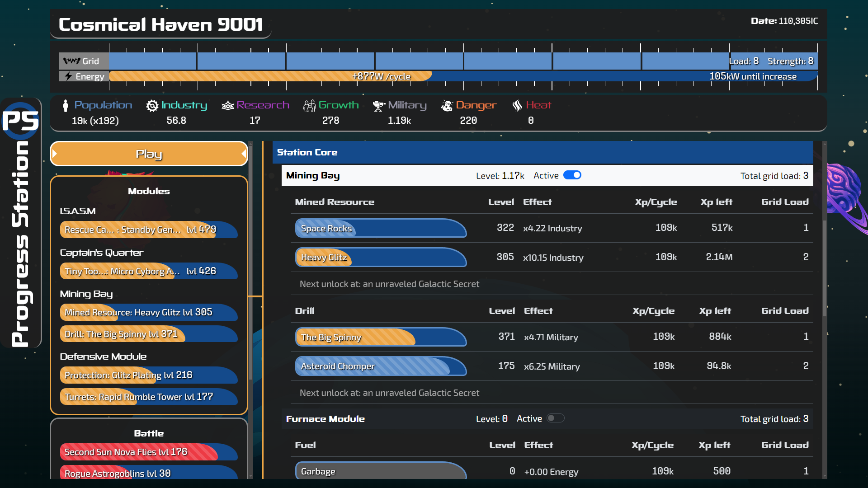
Task: Click the Military turret icon
Action: tap(379, 105)
